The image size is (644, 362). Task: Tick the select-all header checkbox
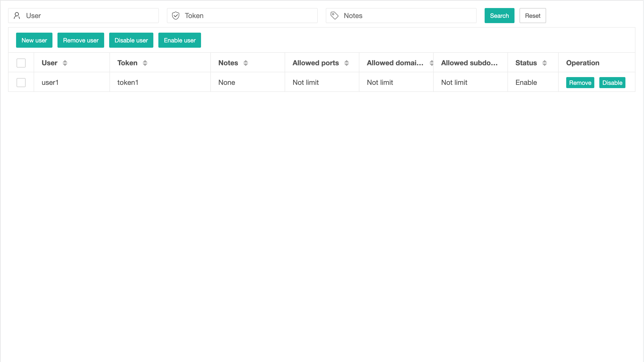[21, 63]
